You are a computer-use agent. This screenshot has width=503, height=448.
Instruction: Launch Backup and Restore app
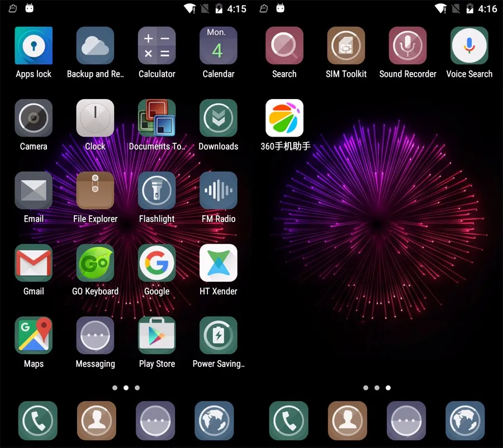click(95, 45)
